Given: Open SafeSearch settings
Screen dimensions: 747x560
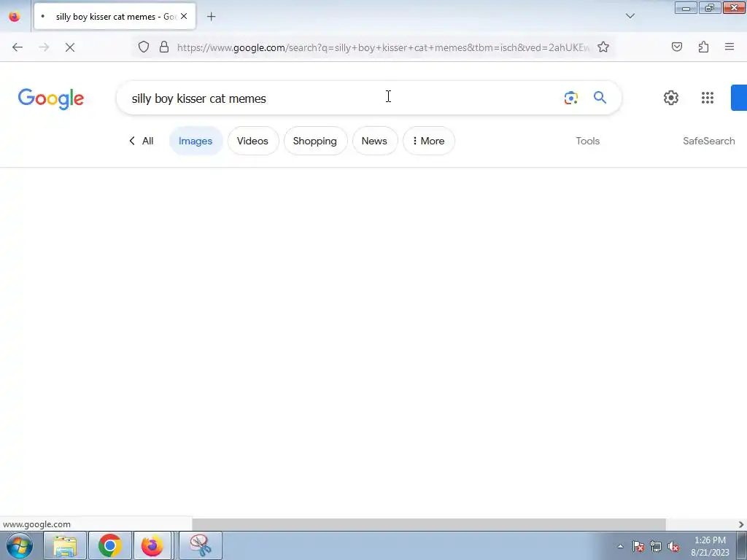Looking at the screenshot, I should 708,141.
